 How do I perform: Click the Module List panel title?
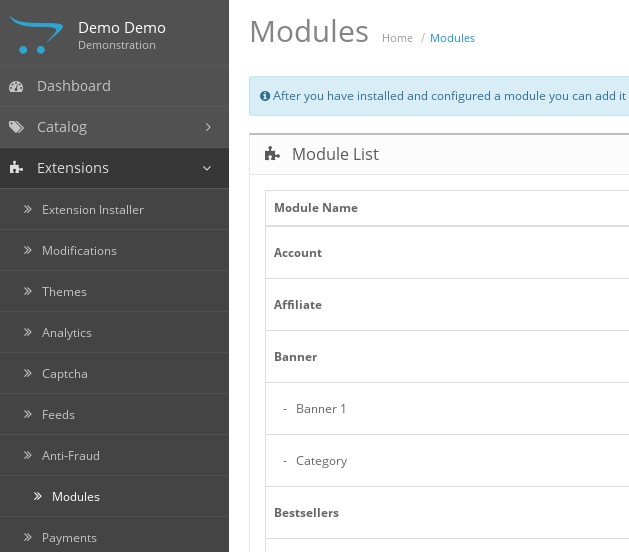pyautogui.click(x=335, y=154)
